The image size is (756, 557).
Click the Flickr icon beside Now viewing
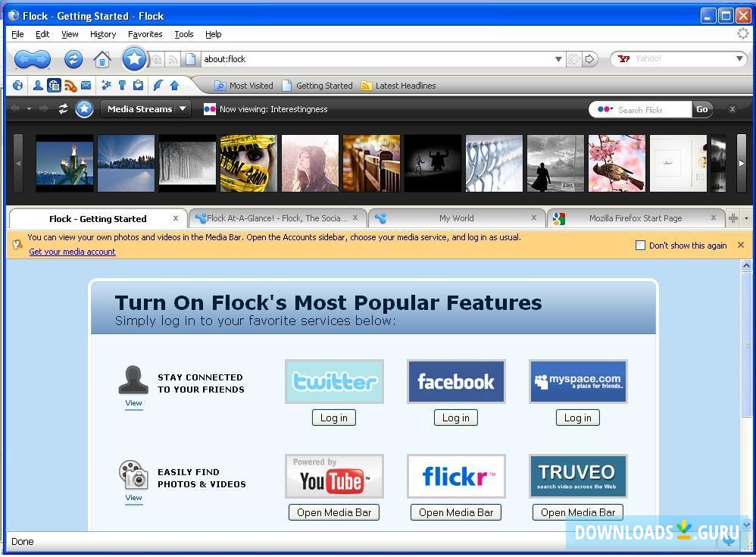(x=210, y=109)
